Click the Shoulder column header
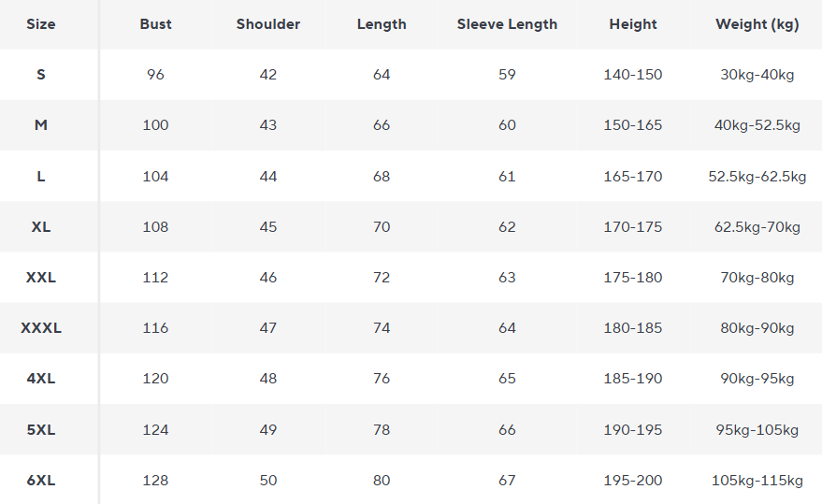 pos(268,24)
